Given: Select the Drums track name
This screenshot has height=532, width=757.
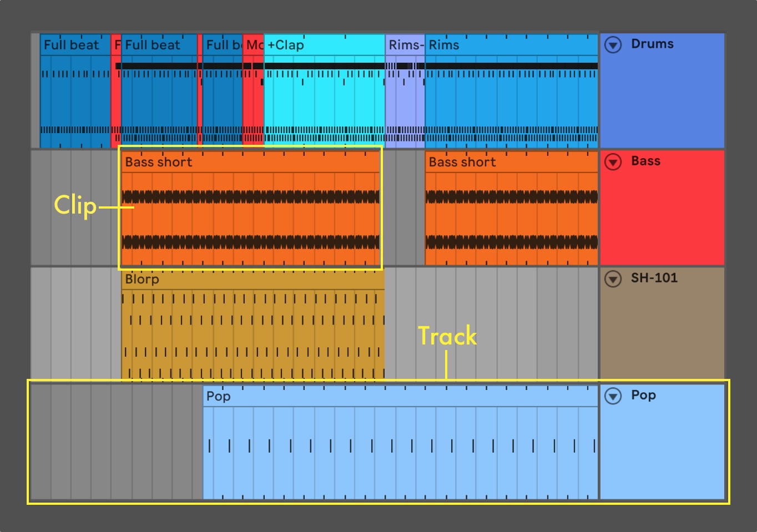Looking at the screenshot, I should (652, 44).
